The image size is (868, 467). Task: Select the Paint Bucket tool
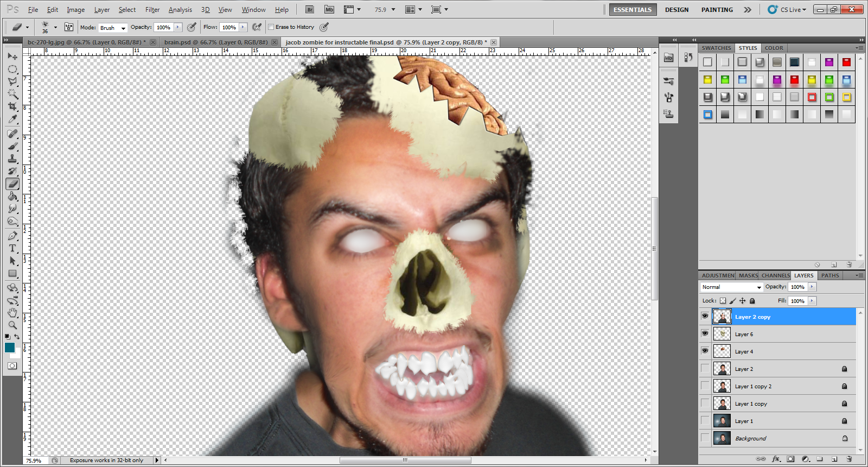tap(12, 197)
